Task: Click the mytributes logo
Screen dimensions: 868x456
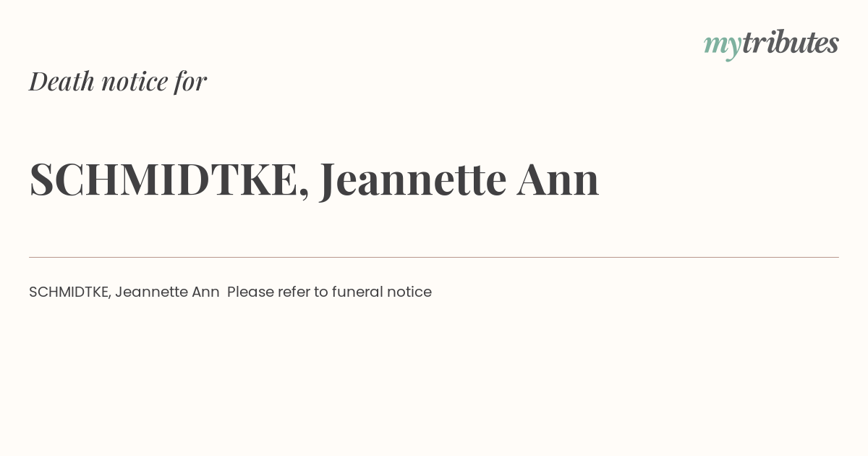Action: pos(771,43)
